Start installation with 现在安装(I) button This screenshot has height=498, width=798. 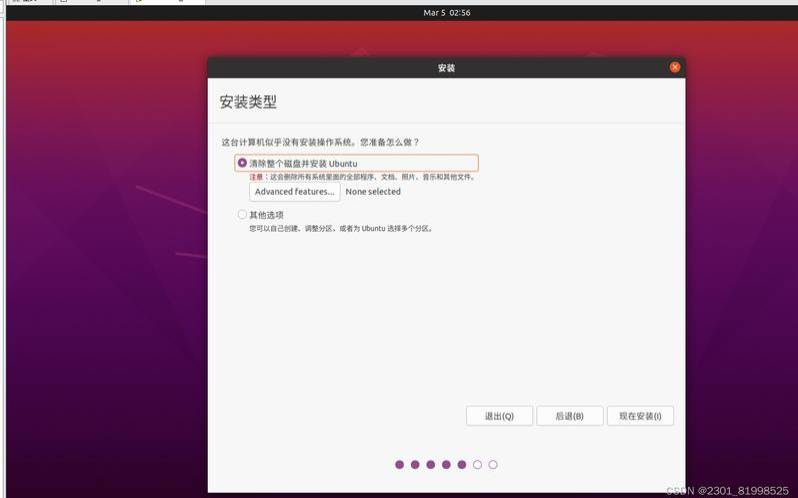point(640,416)
